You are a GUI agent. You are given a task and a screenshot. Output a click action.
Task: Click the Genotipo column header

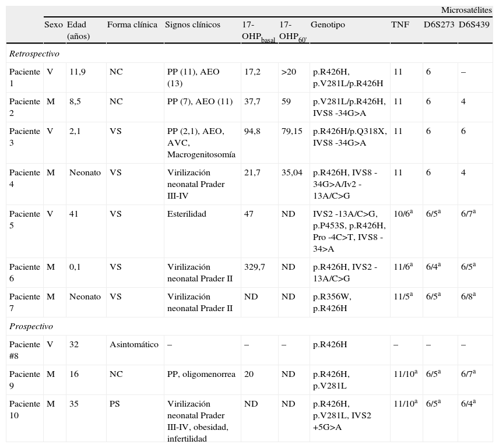(x=328, y=25)
